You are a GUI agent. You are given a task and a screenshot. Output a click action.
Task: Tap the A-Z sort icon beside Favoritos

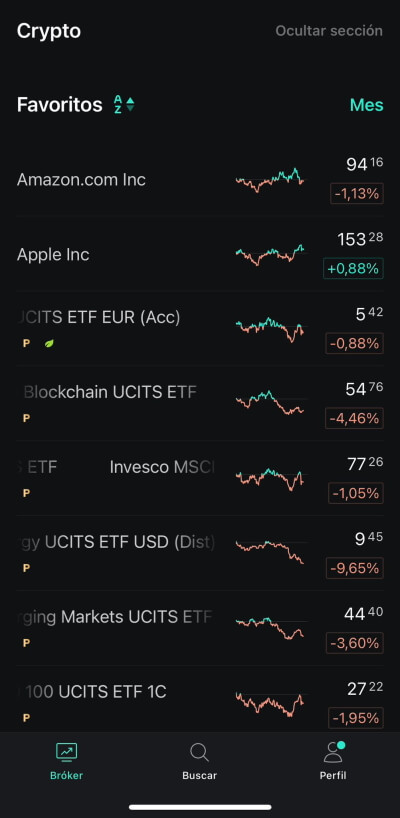124,104
